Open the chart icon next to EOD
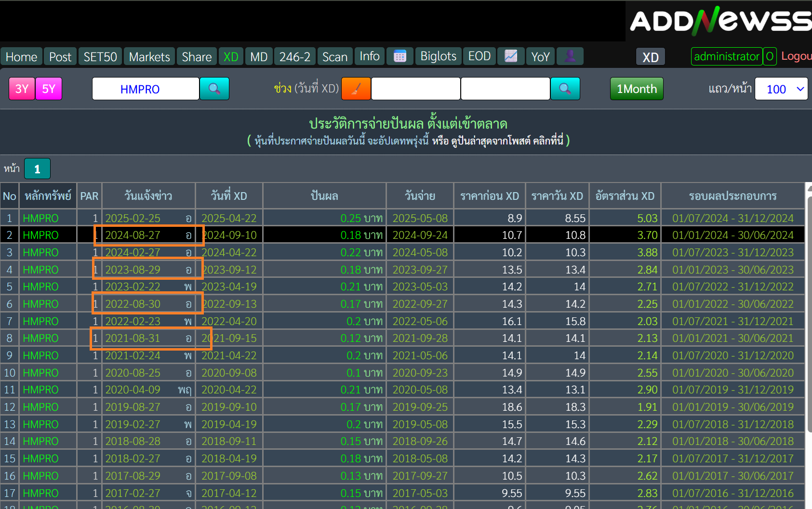Image resolution: width=812 pixels, height=509 pixels. [x=511, y=56]
